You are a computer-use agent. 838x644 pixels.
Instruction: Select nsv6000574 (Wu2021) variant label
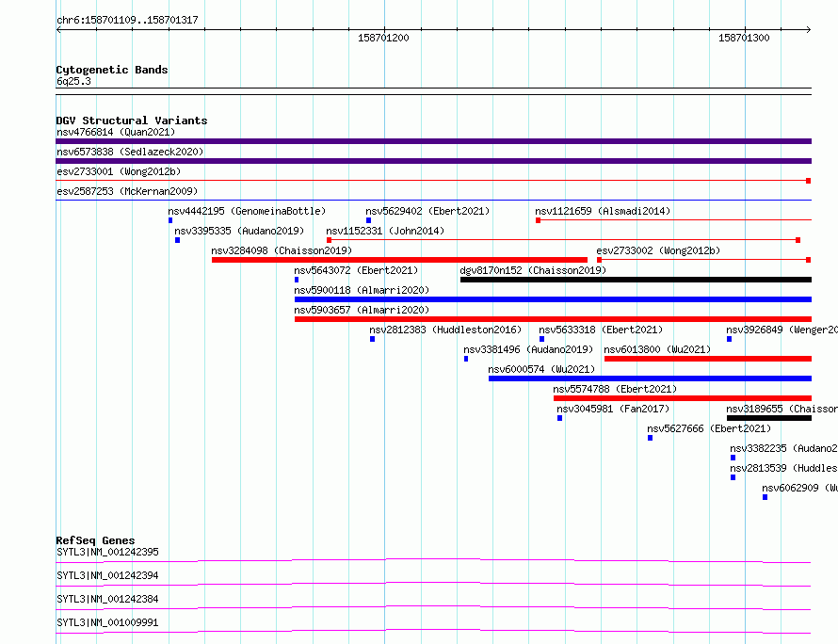[x=541, y=369]
